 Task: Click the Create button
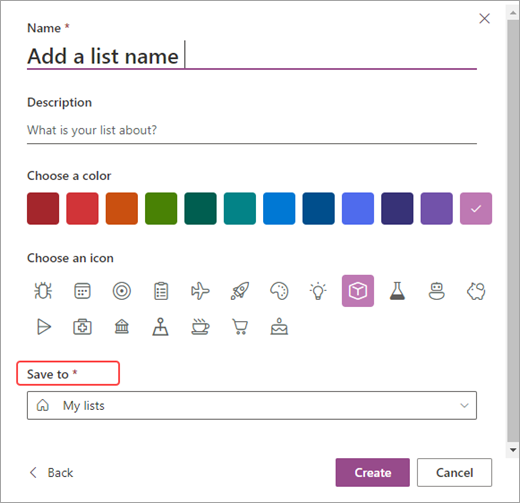point(373,472)
